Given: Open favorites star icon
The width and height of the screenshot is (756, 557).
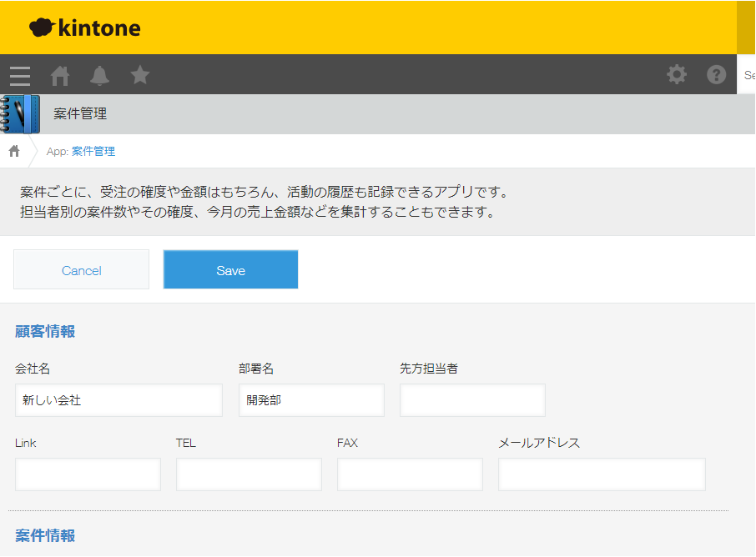Looking at the screenshot, I should tap(140, 75).
